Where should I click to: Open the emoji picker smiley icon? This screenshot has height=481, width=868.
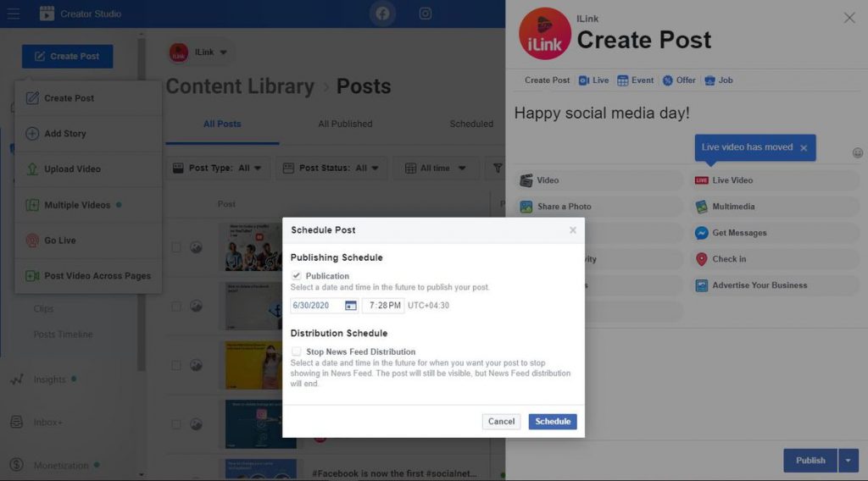point(858,153)
